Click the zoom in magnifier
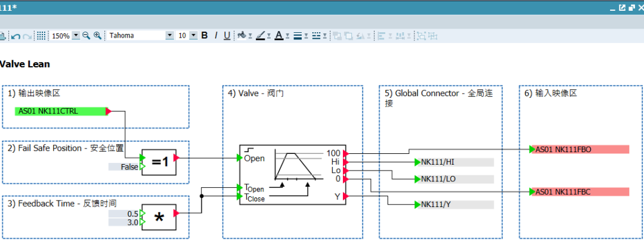The width and height of the screenshot is (644, 241). pos(97,36)
